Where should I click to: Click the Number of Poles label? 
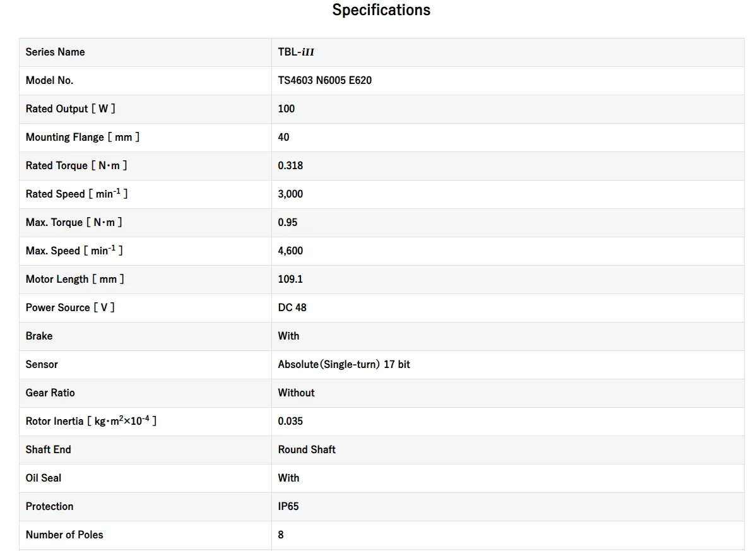(x=64, y=535)
